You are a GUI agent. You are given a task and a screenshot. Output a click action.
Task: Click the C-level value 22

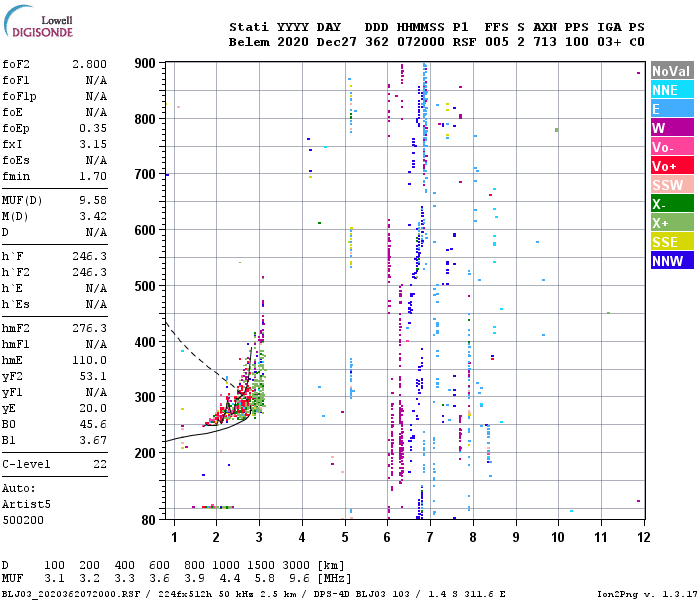100,464
